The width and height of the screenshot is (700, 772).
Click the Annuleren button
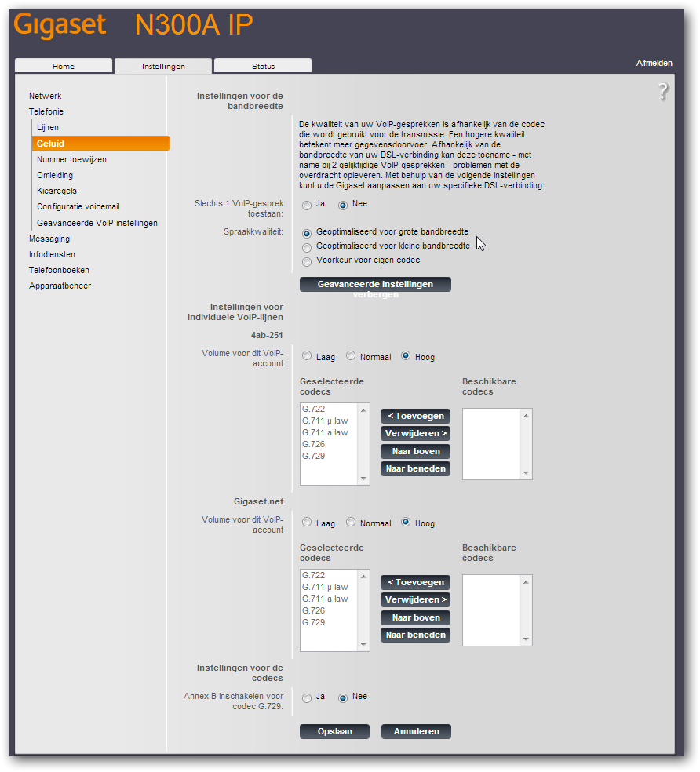pos(416,731)
